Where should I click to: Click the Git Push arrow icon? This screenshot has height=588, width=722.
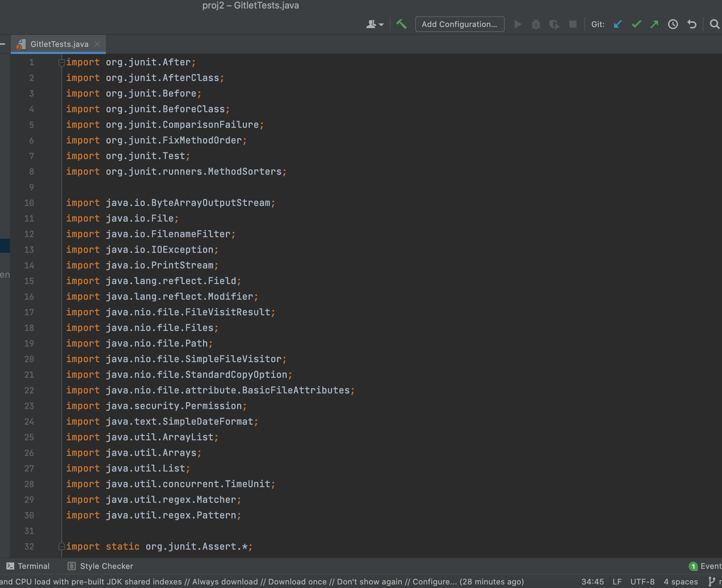[654, 24]
